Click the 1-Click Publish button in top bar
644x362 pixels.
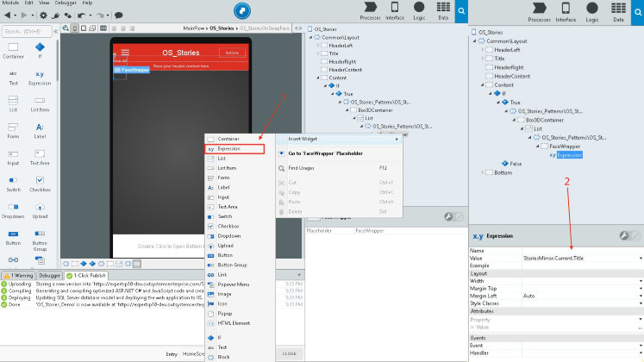click(x=242, y=10)
